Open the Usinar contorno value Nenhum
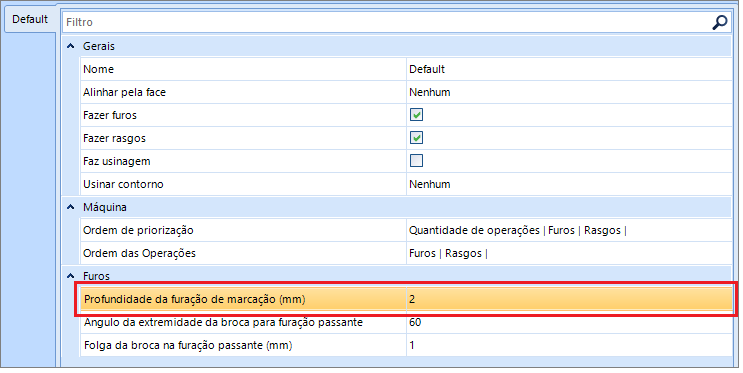743x373 pixels. (x=569, y=184)
